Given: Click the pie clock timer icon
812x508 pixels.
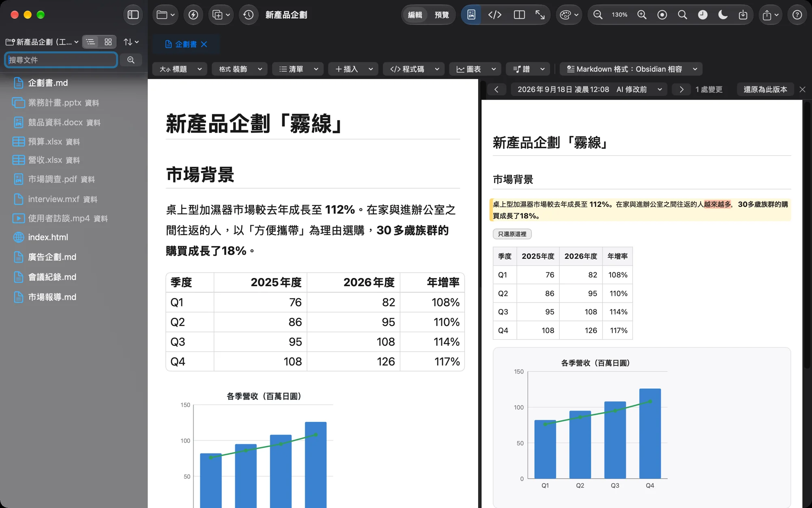Looking at the screenshot, I should pyautogui.click(x=703, y=15).
